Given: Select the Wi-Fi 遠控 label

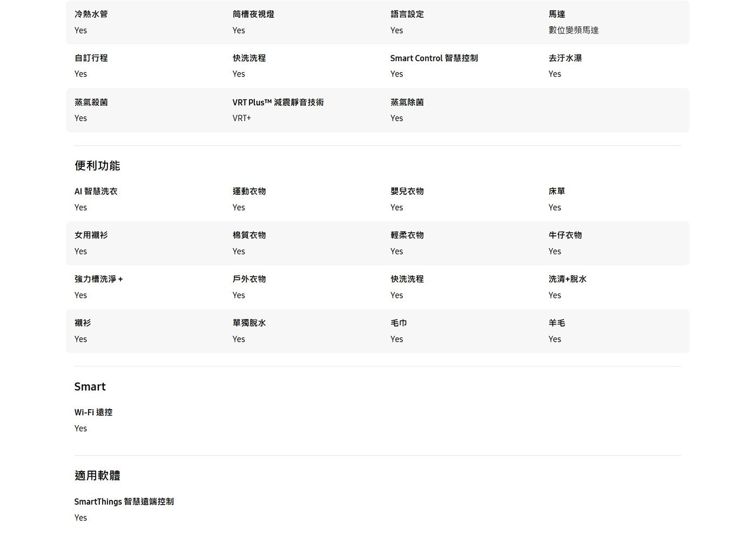Looking at the screenshot, I should pyautogui.click(x=93, y=412).
